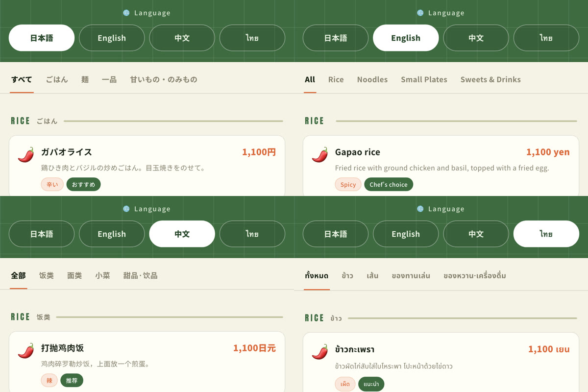Image resolution: width=588 pixels, height=392 pixels.
Task: Click the Chef's choice tag
Action: [389, 184]
